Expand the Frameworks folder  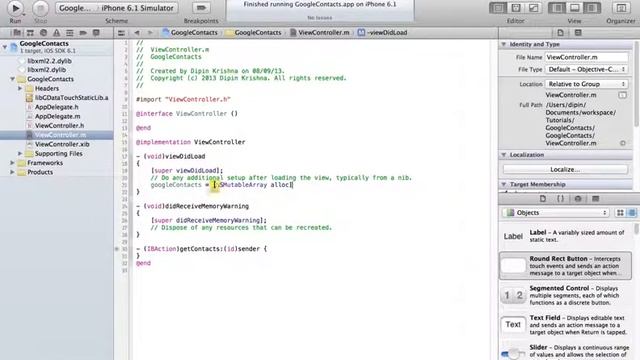[x=13, y=163]
